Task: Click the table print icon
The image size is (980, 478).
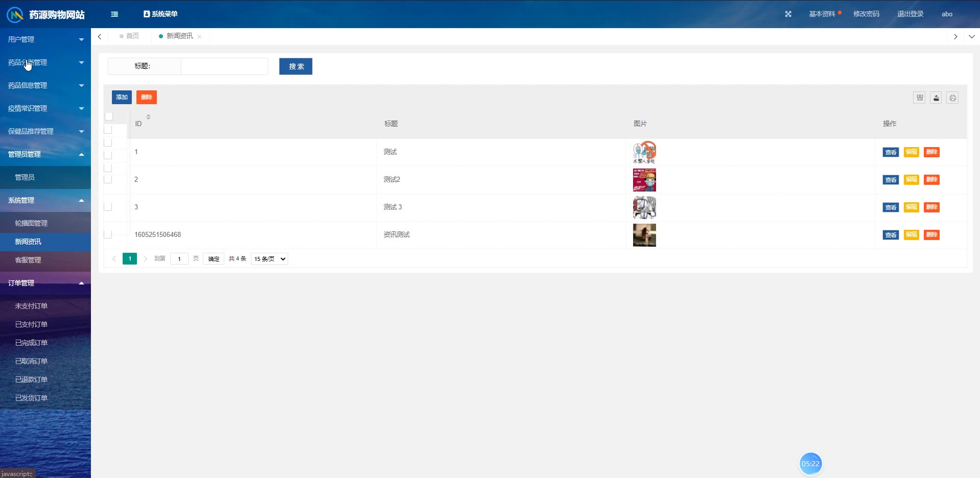Action: pos(952,98)
